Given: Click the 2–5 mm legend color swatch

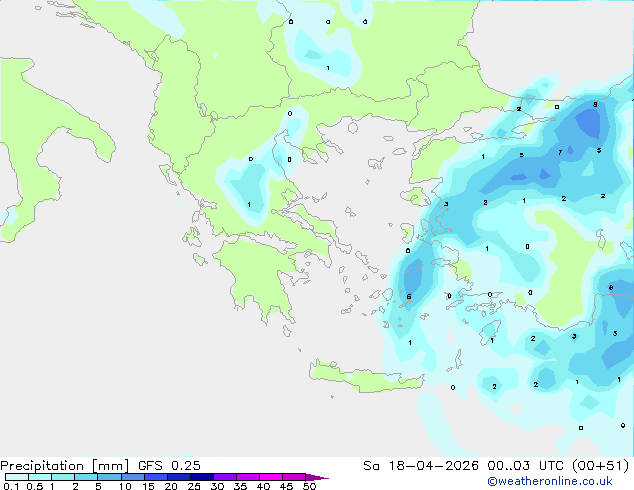Looking at the screenshot, I should pyautogui.click(x=86, y=477).
